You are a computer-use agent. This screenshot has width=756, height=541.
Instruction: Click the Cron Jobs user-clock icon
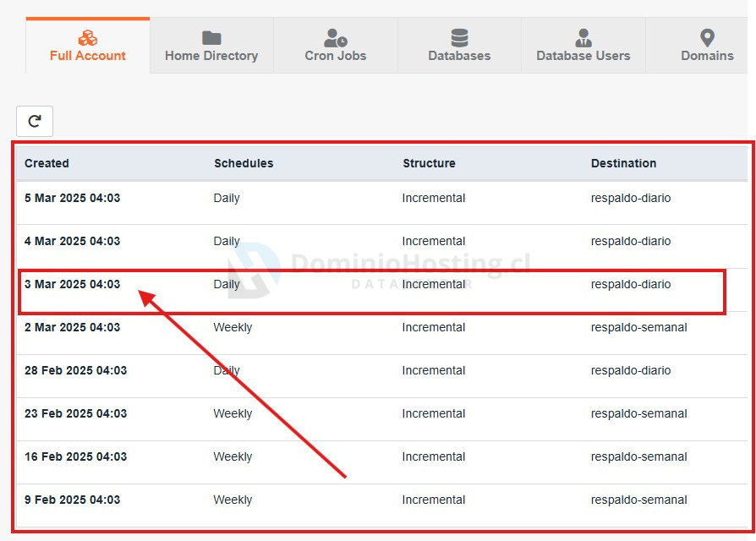coord(336,38)
